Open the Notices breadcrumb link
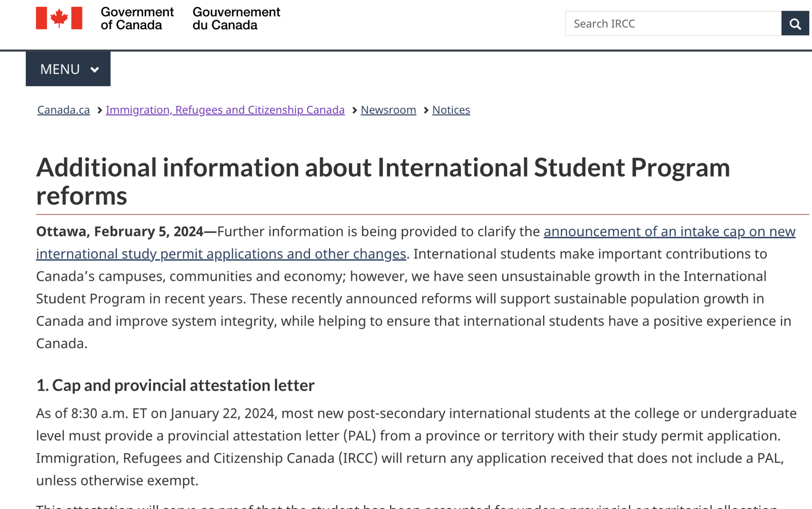This screenshot has height=509, width=812. click(451, 110)
